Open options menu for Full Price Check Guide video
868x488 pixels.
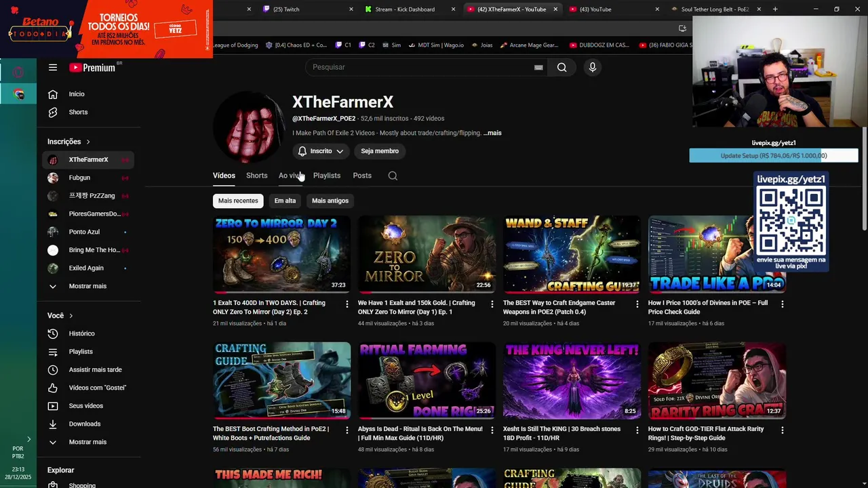(x=782, y=304)
